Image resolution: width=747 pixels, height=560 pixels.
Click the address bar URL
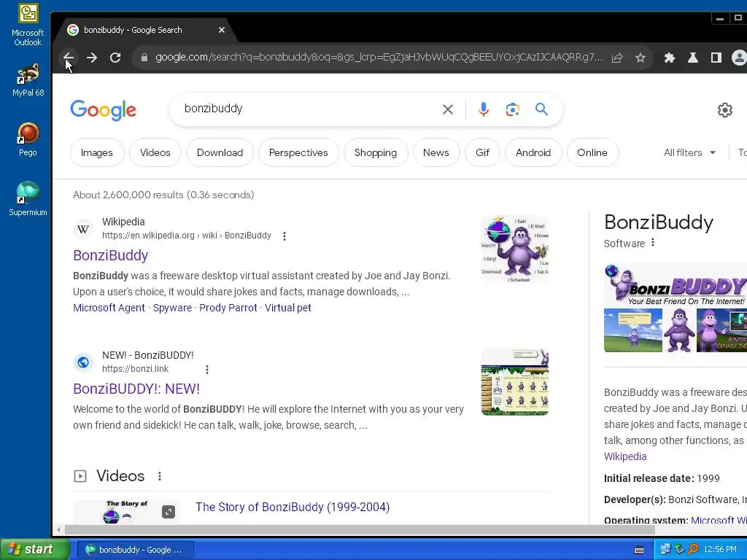[379, 58]
